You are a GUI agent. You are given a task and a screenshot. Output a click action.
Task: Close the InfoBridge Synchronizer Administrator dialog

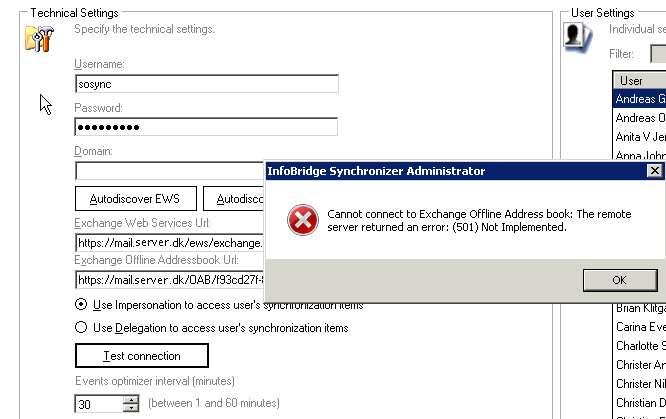655,171
